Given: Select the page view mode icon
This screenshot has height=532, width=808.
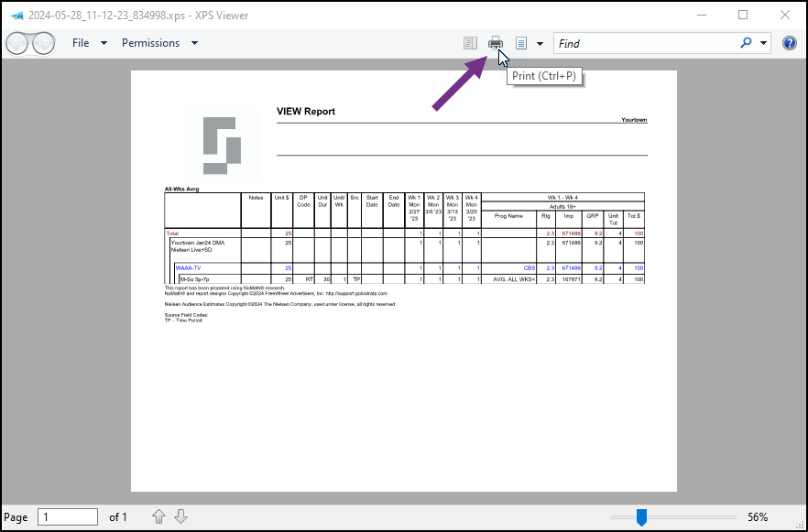Looking at the screenshot, I should click(521, 43).
